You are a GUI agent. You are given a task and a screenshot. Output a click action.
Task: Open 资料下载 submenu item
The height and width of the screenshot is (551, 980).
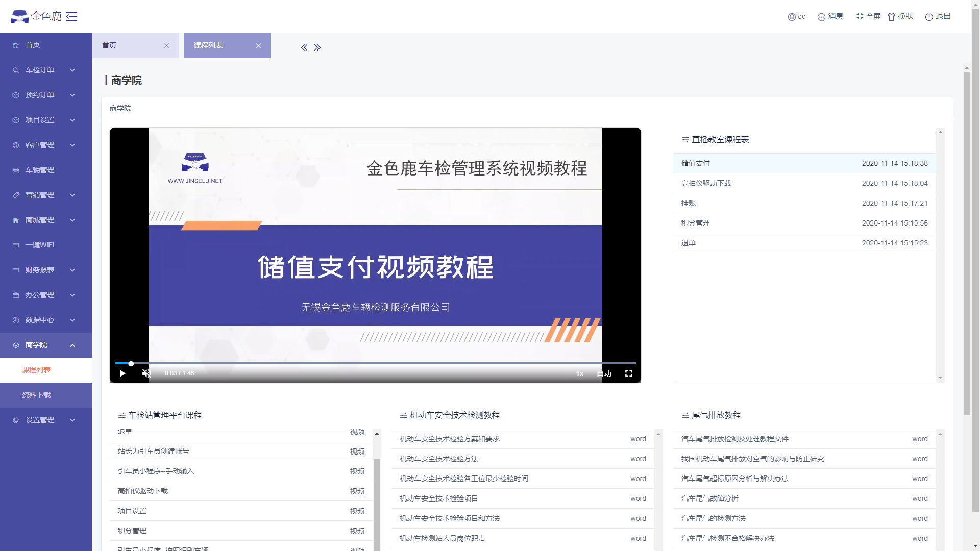46,395
